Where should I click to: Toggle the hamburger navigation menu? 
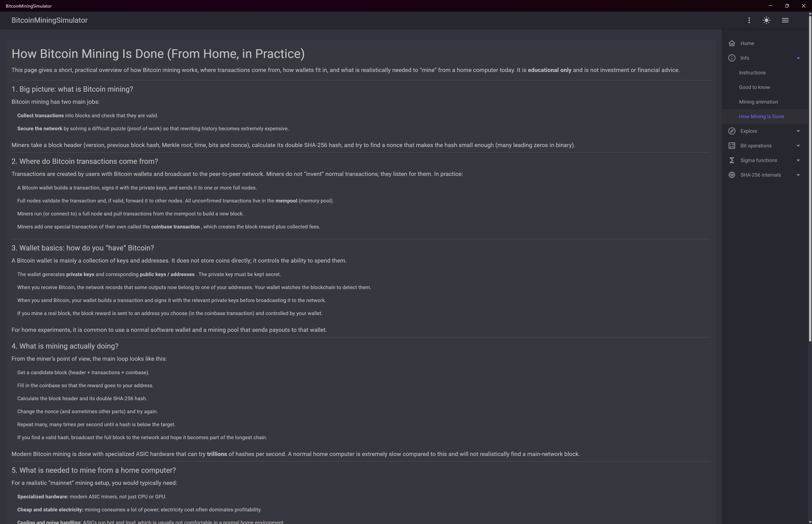tap(785, 20)
